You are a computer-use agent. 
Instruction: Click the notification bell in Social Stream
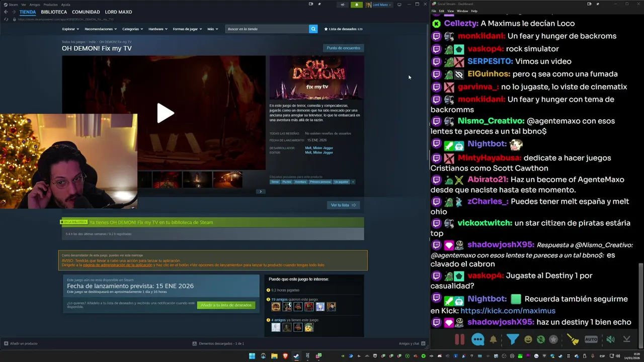click(x=493, y=339)
